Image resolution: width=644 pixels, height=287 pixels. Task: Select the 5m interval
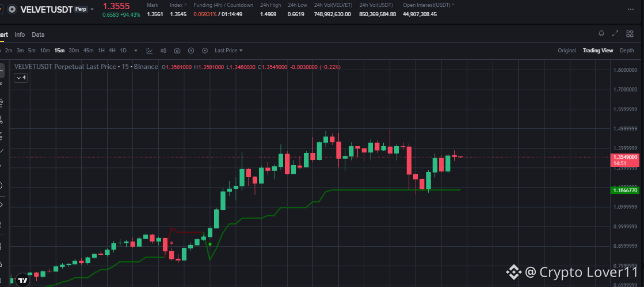click(x=32, y=51)
